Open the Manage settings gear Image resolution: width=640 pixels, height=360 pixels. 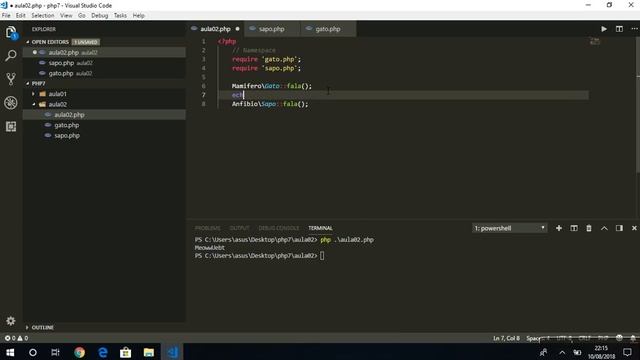point(11,321)
